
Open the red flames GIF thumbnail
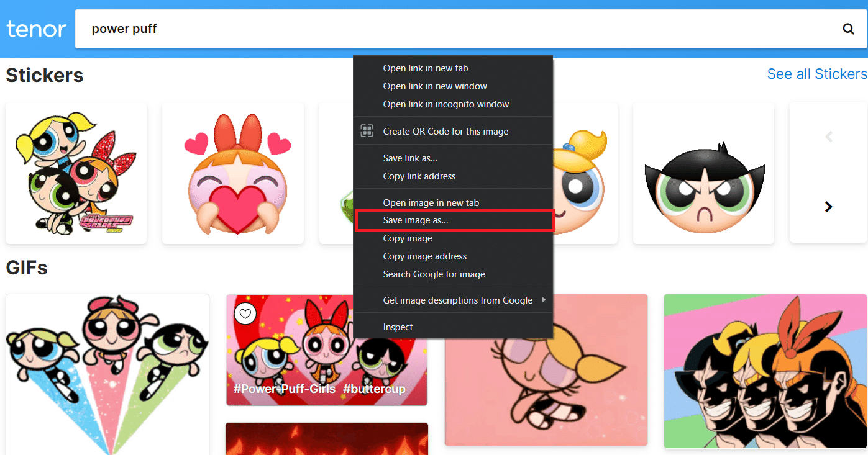pos(327,439)
